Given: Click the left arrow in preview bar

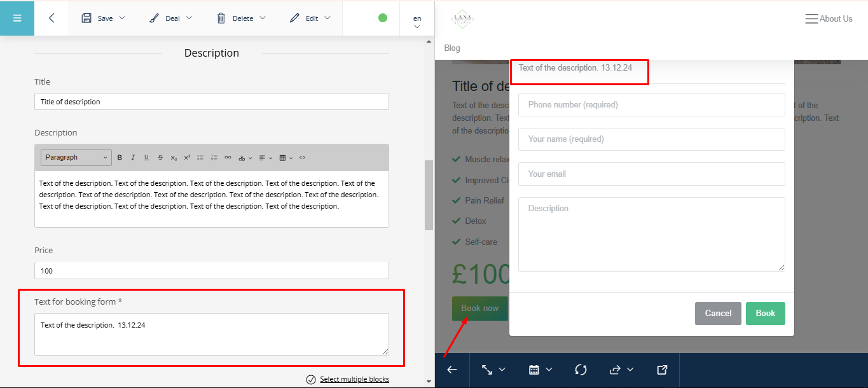Looking at the screenshot, I should pyautogui.click(x=452, y=370).
